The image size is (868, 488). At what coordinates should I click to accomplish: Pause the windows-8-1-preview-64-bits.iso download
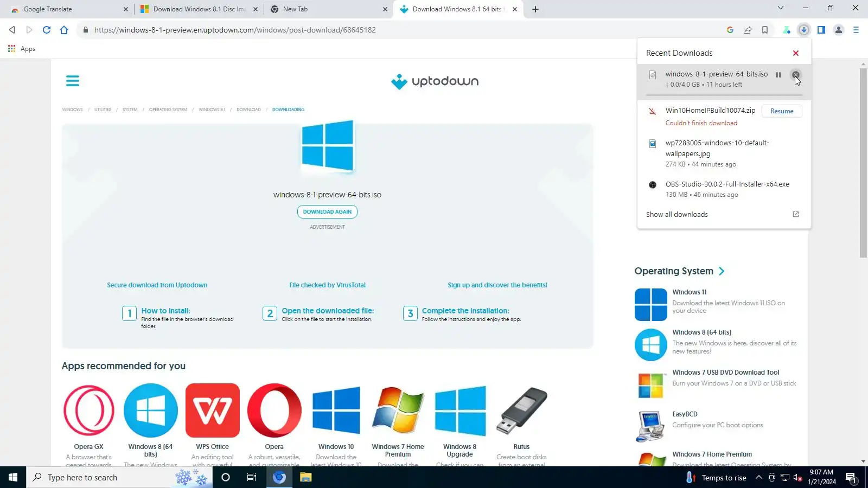(778, 75)
